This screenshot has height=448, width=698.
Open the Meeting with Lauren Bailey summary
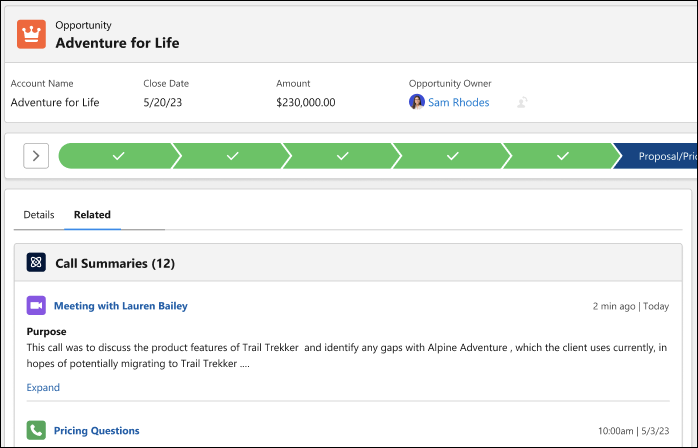[121, 306]
